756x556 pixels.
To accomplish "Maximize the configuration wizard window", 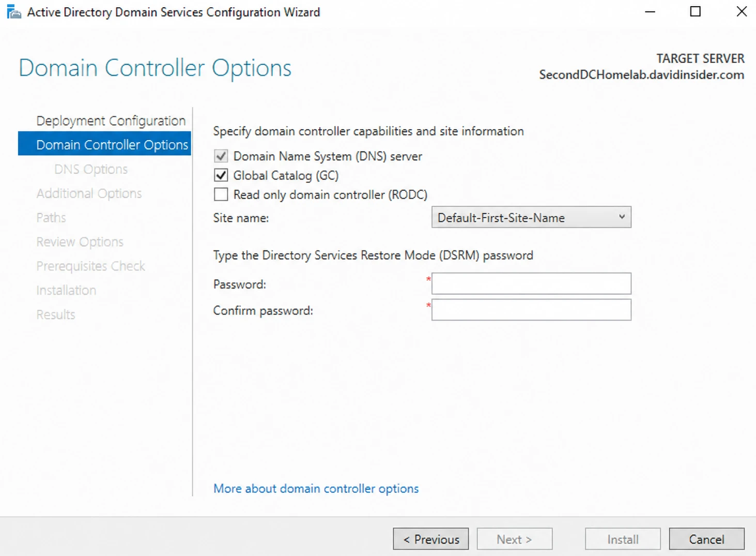I will click(696, 11).
